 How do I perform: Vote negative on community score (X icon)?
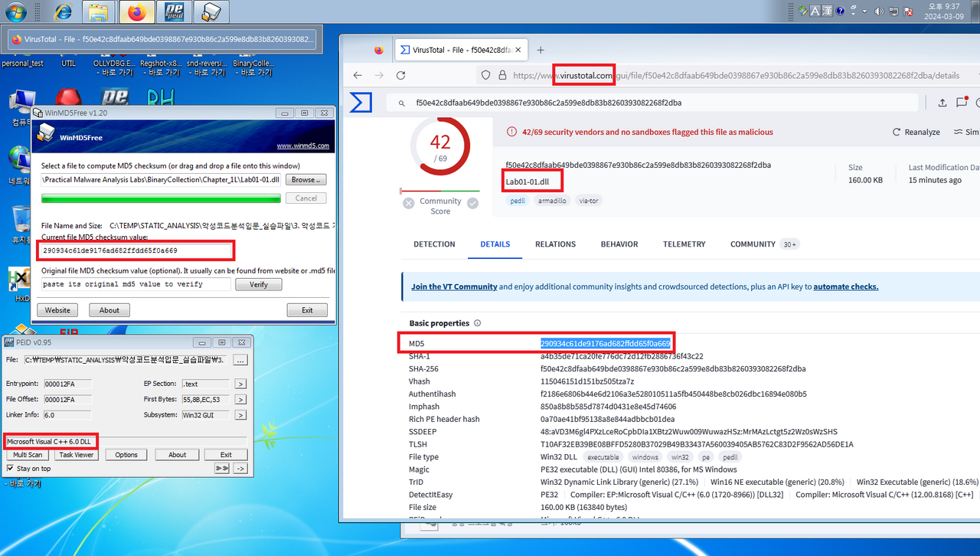(x=409, y=203)
